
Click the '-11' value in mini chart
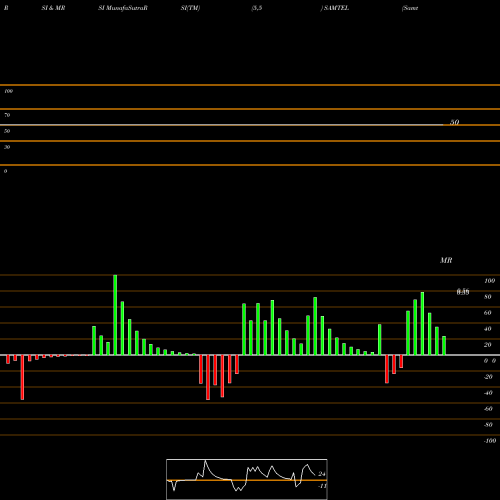[322, 486]
